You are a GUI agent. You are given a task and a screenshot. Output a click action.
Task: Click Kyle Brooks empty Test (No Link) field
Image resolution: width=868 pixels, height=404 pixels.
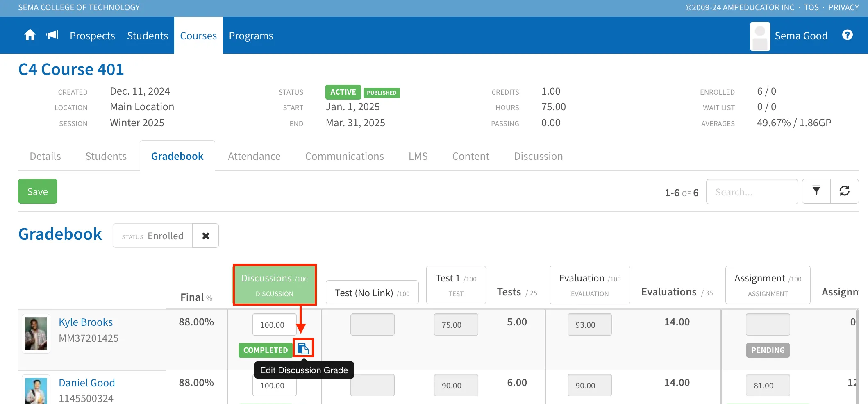[x=373, y=325]
